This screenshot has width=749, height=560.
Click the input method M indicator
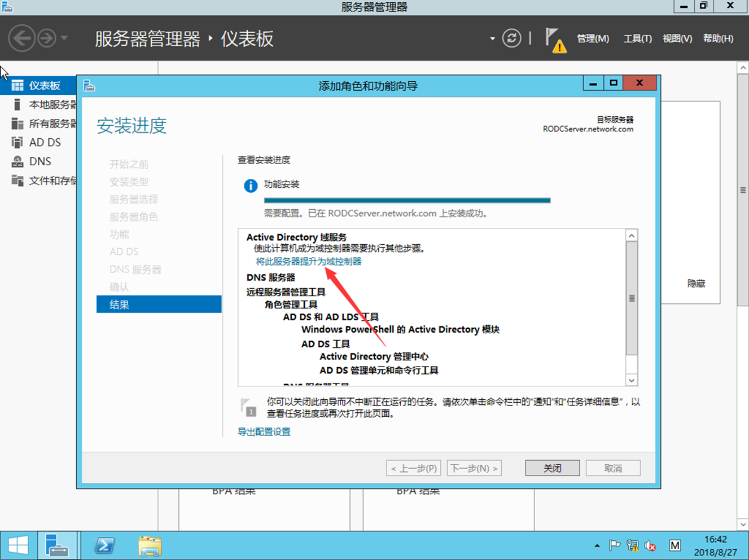(674, 545)
